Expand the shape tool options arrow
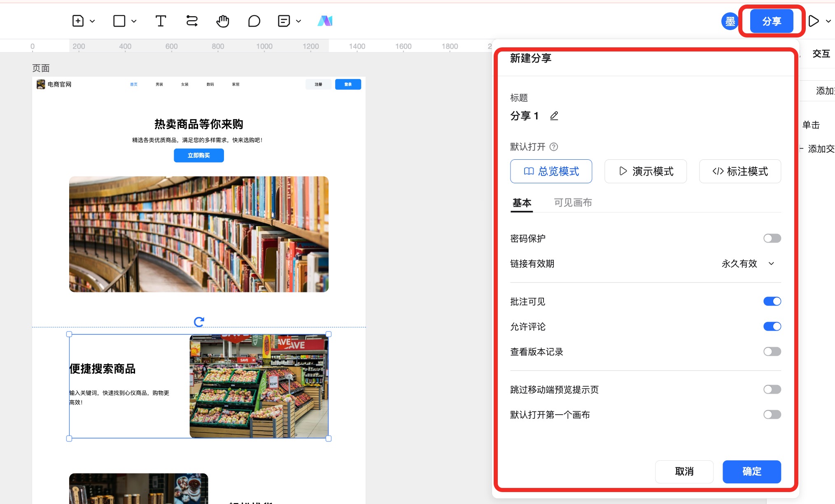 click(x=134, y=21)
